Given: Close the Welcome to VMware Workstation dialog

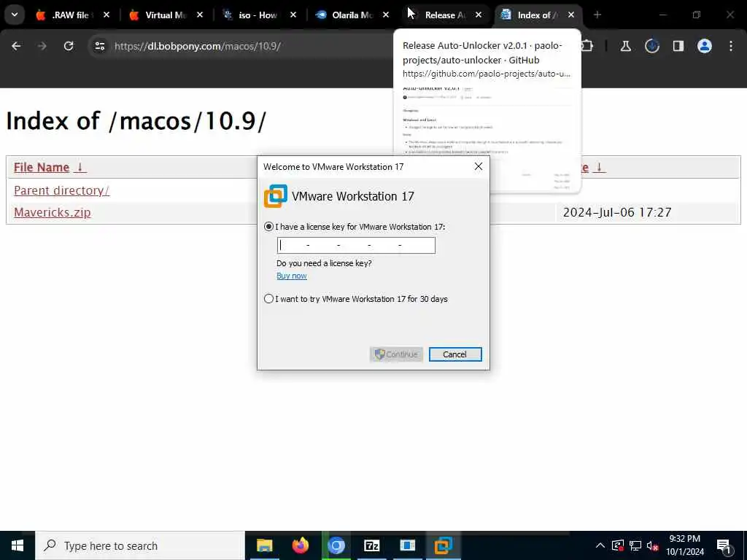Looking at the screenshot, I should (479, 166).
